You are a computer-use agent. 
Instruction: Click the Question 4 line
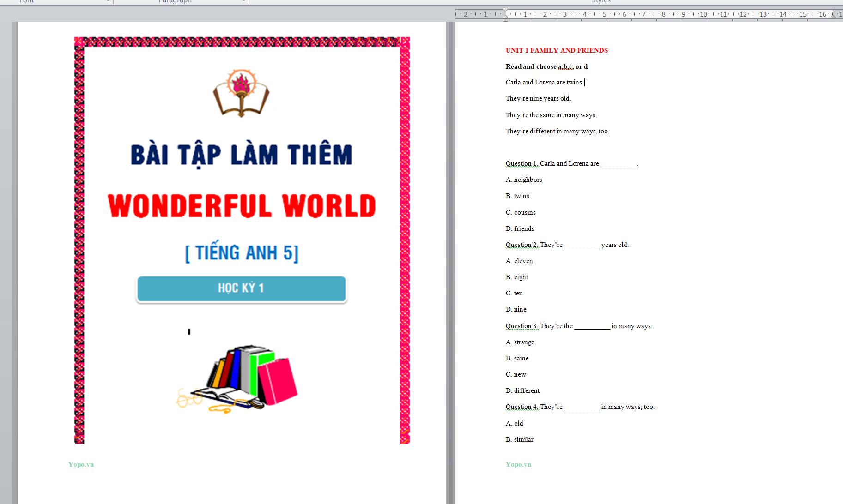pos(580,407)
